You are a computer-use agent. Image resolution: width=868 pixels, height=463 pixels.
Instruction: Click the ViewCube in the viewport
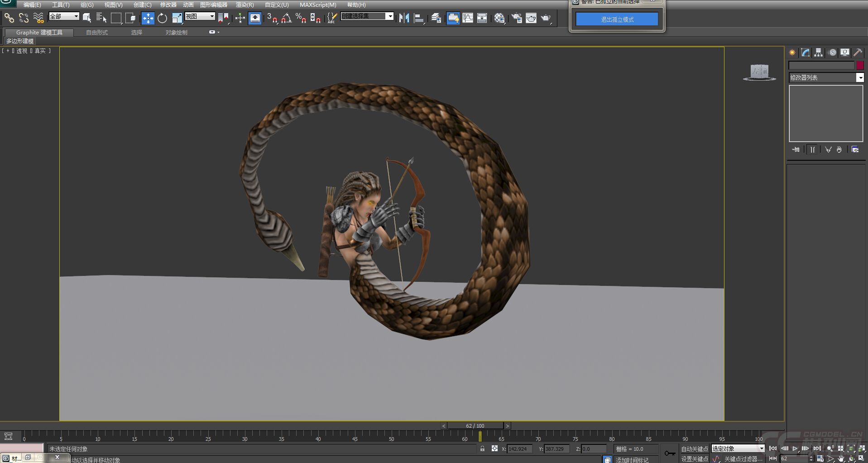(760, 72)
